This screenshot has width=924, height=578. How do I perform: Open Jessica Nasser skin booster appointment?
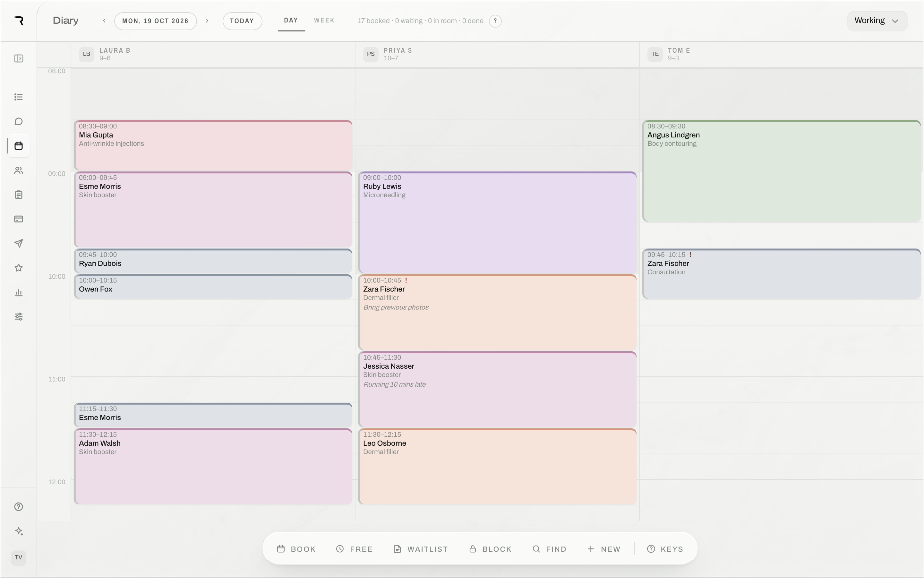[x=498, y=390]
